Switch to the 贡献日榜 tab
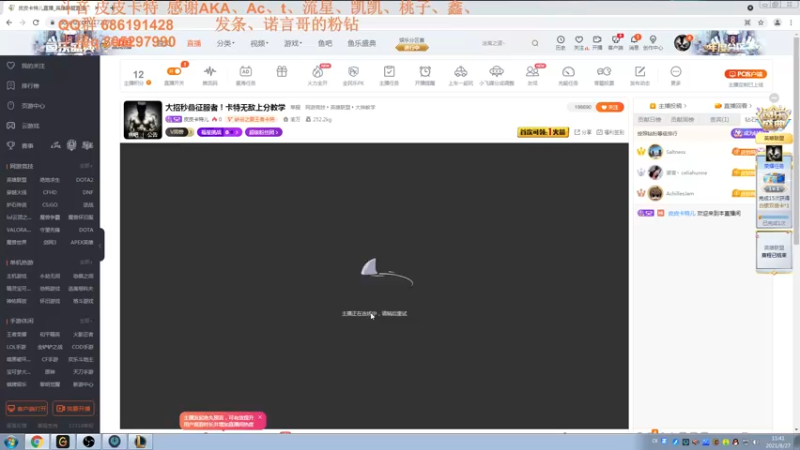The image size is (800, 450). point(649,119)
